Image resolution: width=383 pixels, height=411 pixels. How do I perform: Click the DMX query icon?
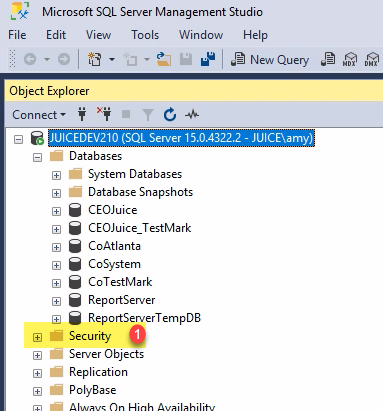pos(372,59)
